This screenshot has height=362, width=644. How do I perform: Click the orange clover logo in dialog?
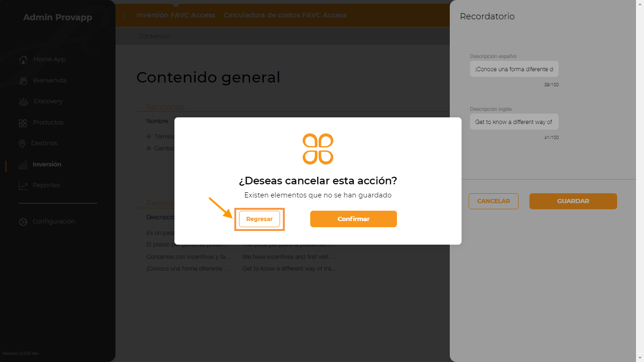[318, 149]
